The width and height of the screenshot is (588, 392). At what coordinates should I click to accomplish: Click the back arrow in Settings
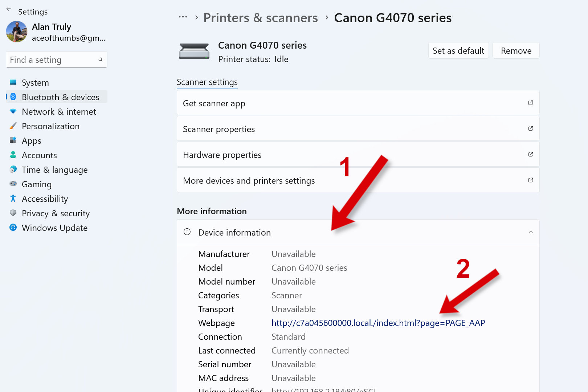[9, 9]
